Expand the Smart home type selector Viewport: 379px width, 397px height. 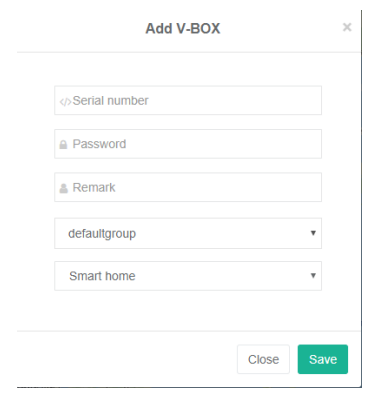188,276
